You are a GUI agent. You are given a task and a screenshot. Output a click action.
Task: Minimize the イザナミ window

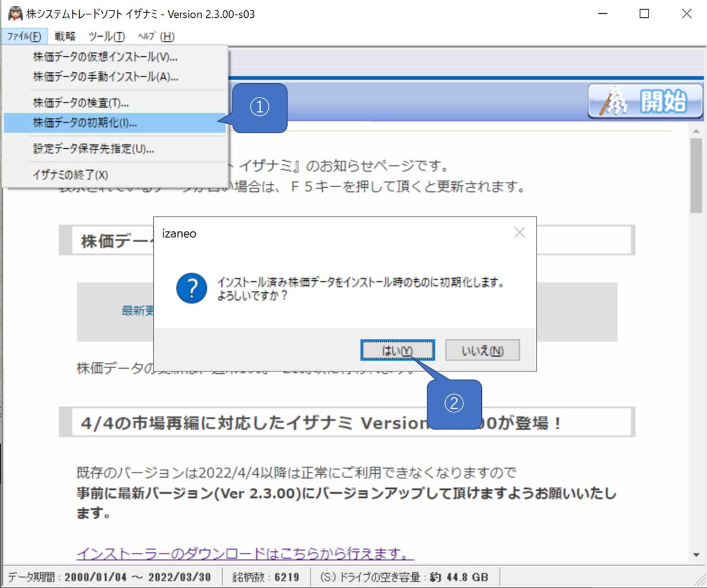point(602,13)
